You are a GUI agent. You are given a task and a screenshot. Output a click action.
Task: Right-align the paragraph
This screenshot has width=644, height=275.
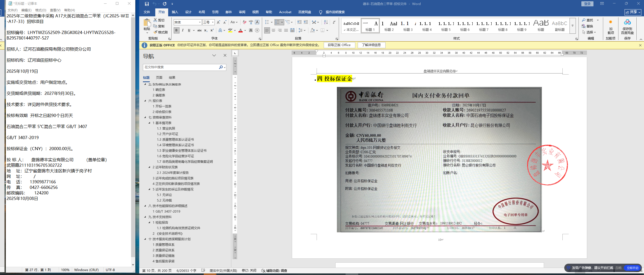click(280, 30)
